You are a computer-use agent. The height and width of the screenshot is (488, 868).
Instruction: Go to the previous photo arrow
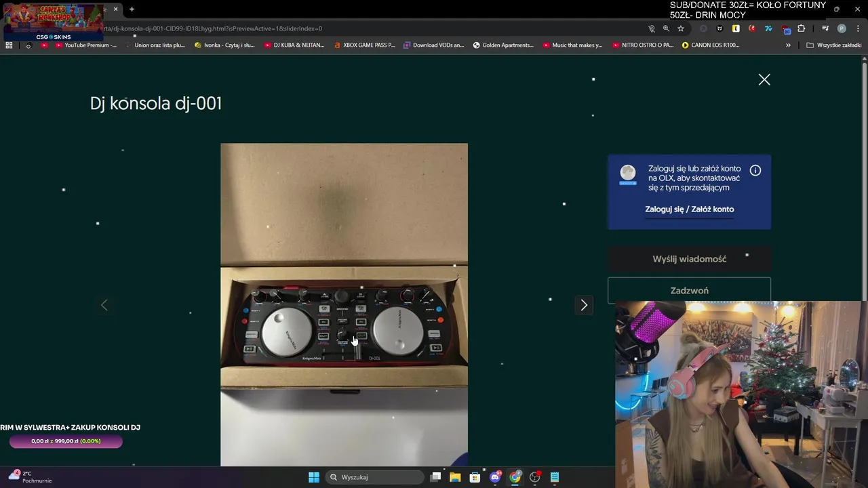[104, 305]
